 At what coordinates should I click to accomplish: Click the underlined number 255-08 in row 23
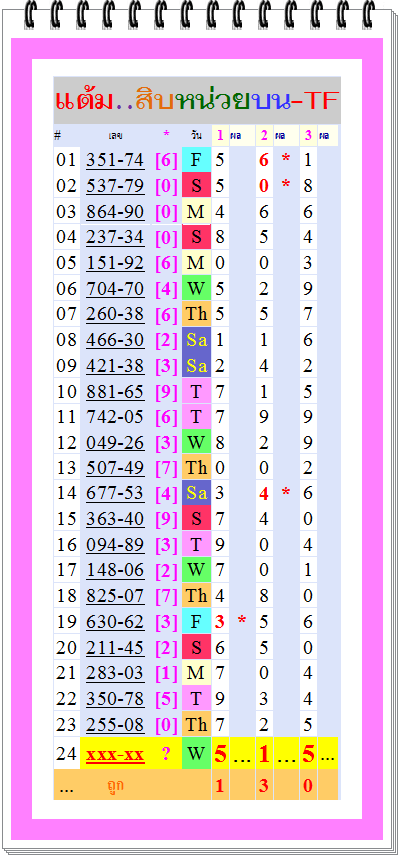115,725
